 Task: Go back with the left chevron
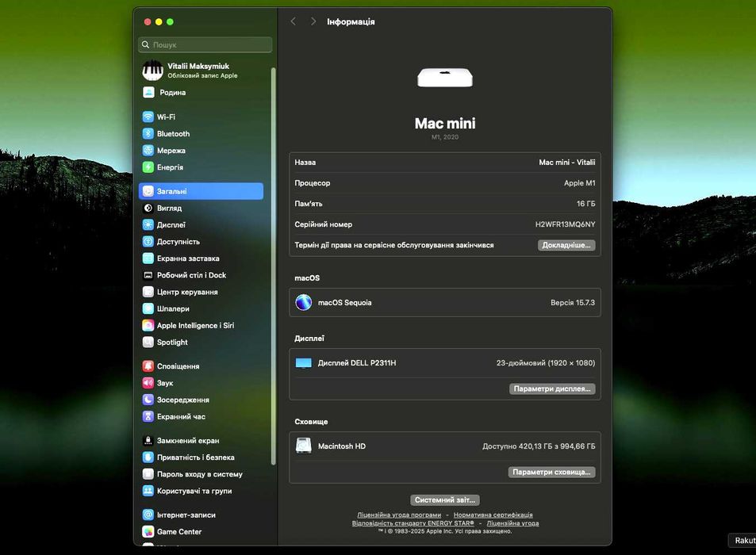(x=294, y=21)
